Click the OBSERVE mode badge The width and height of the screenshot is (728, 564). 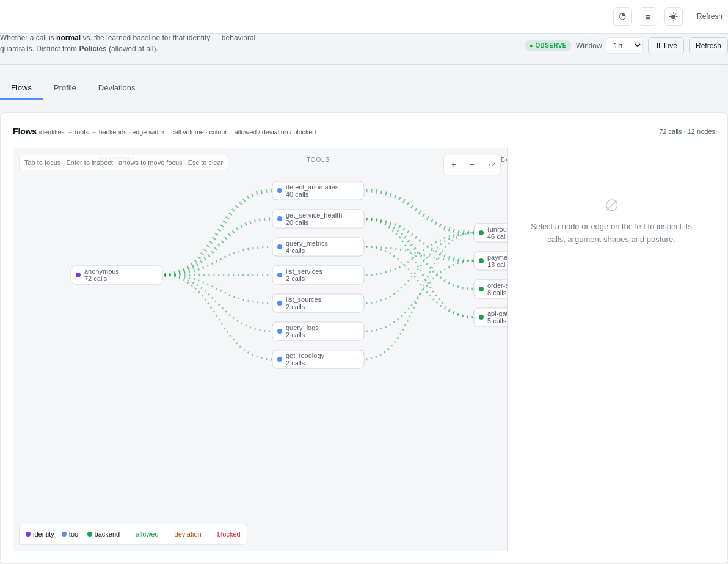[548, 46]
